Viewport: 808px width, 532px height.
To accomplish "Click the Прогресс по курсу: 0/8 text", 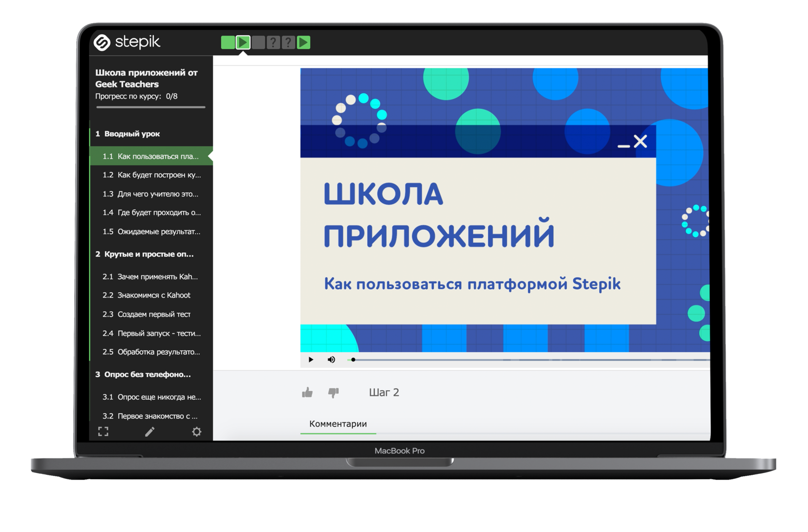I will pyautogui.click(x=136, y=96).
